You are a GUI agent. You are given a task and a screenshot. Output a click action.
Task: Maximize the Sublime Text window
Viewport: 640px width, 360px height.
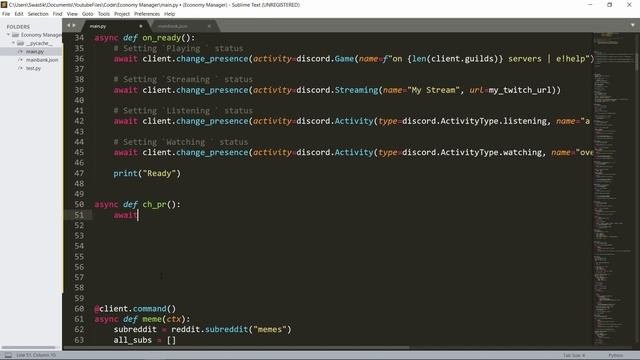pos(609,5)
